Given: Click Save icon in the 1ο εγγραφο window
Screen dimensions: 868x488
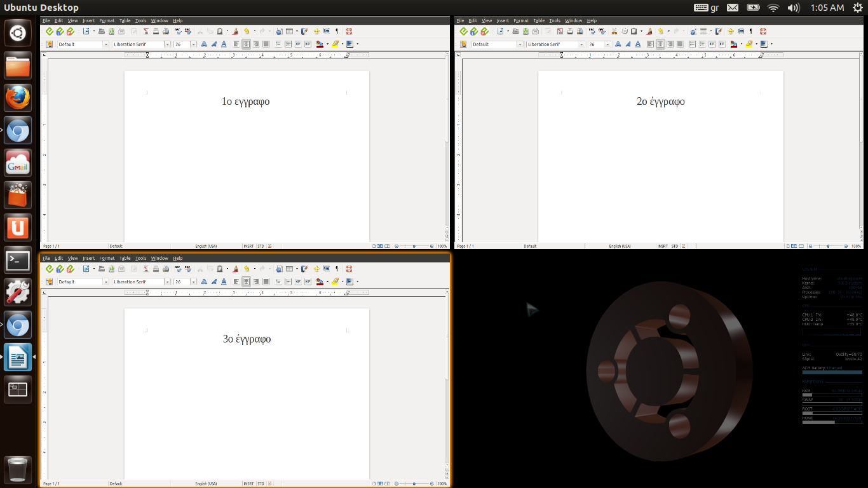Looking at the screenshot, I should pos(111,31).
